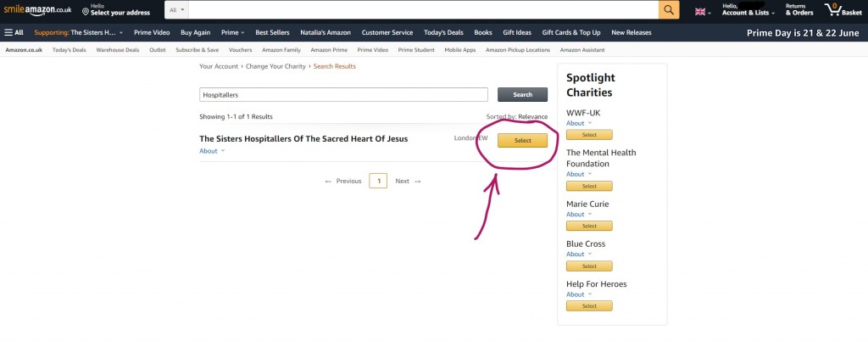Viewport: 868px width, 347px height.
Task: Click the UK flag language icon
Action: click(700, 11)
